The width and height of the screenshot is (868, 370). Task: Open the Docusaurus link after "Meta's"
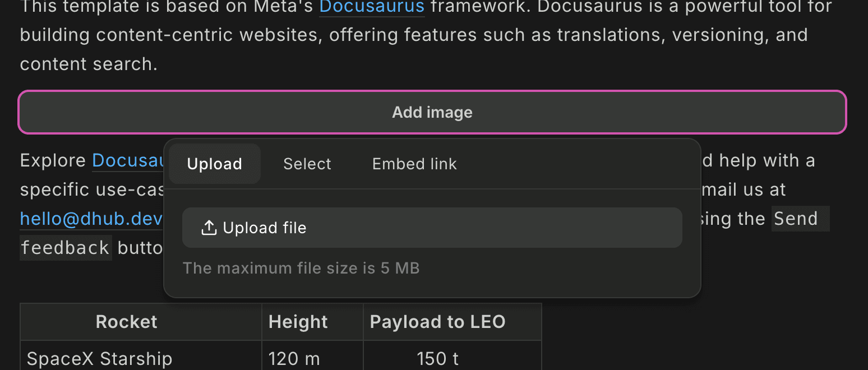pyautogui.click(x=372, y=7)
